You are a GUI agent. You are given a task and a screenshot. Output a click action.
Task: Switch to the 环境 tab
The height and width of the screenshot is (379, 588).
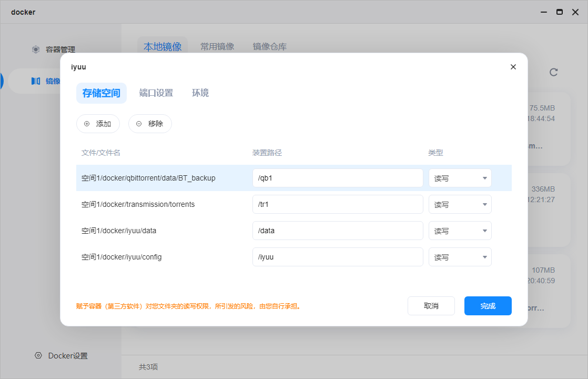tap(200, 93)
